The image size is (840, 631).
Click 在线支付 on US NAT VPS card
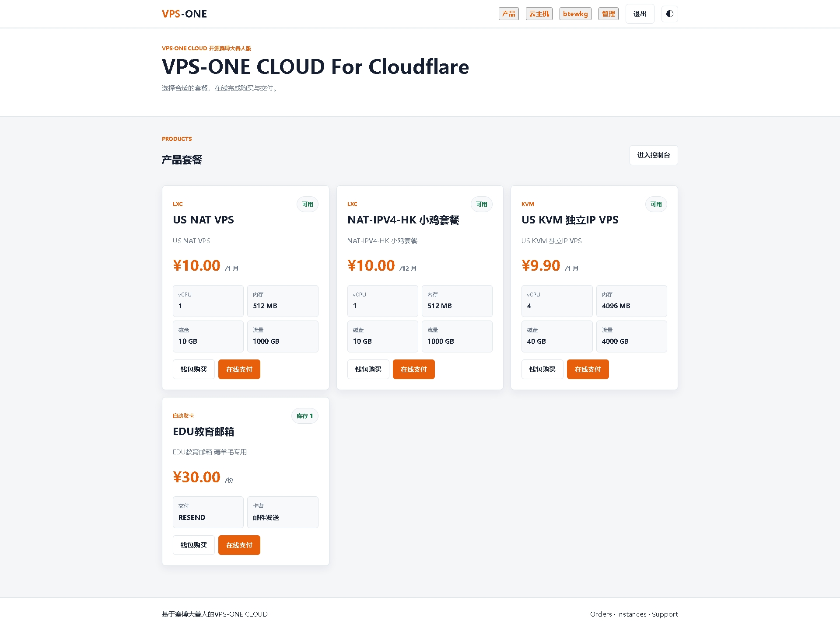[x=239, y=370]
